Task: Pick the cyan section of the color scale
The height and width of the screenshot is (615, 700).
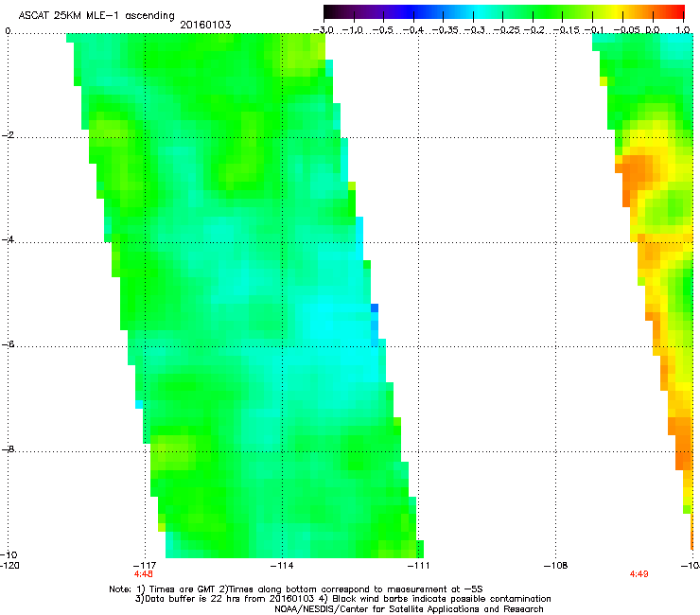Action: 480,11
